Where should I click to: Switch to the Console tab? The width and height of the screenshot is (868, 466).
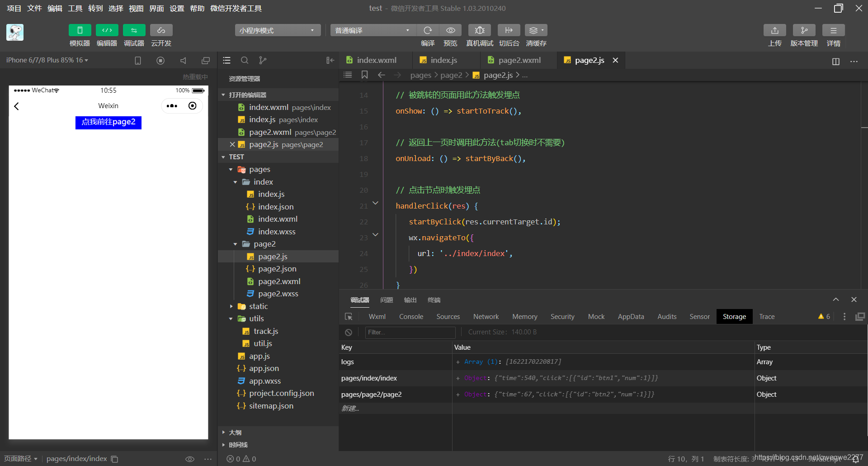coord(411,317)
